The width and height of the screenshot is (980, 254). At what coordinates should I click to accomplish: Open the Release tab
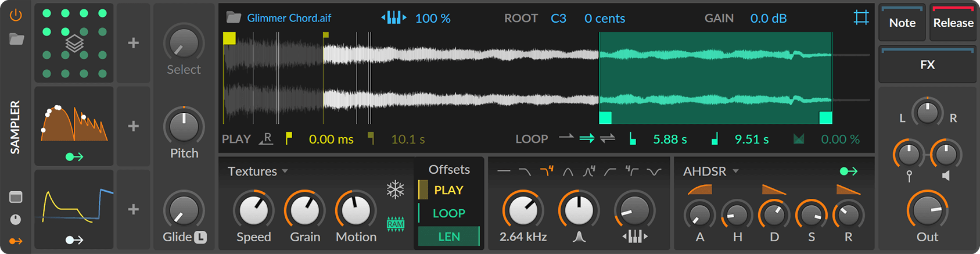click(x=953, y=23)
